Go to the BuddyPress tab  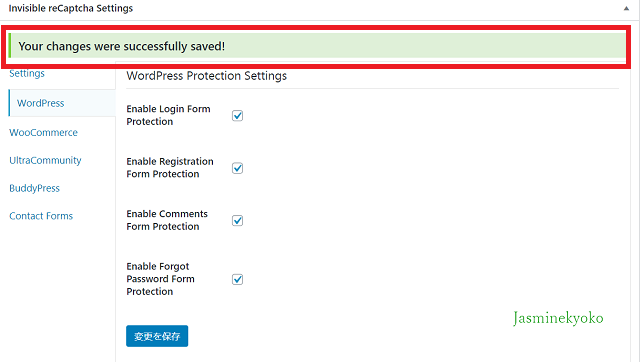click(34, 188)
